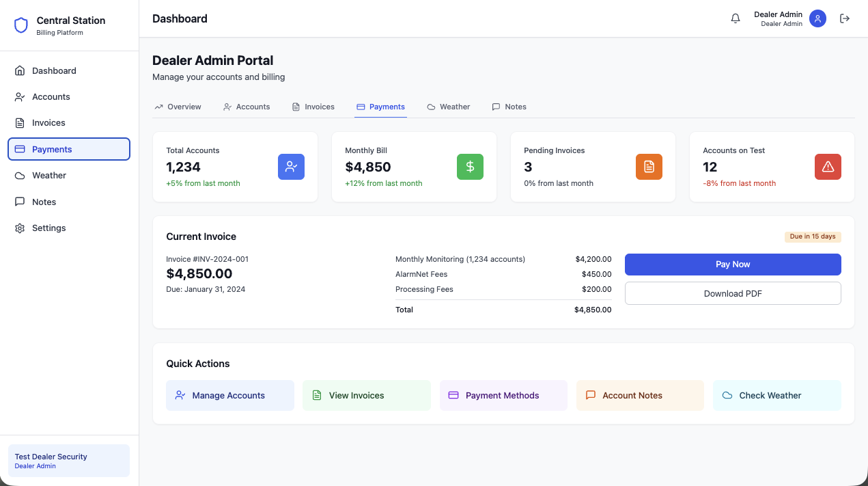Click the cloud icon in Check Weather
The image size is (868, 486).
click(727, 395)
